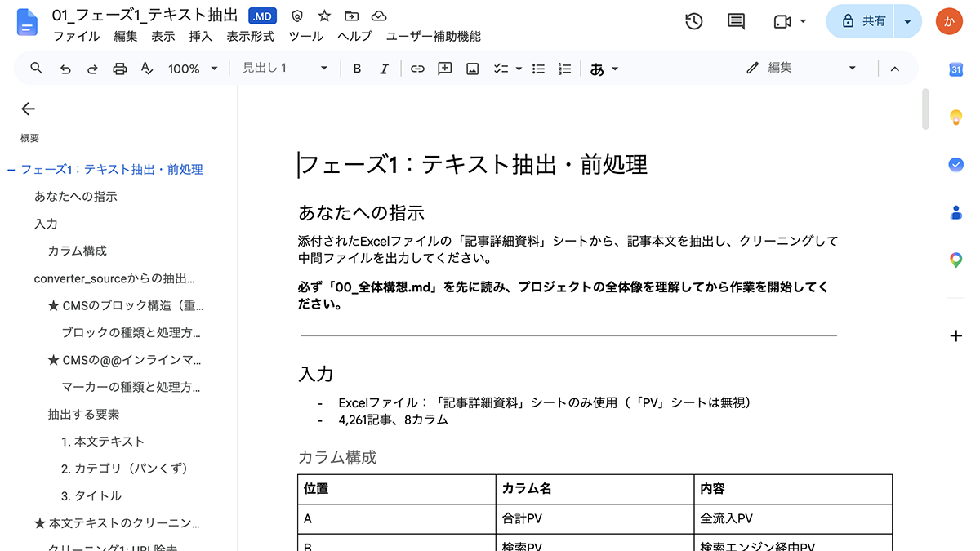Go to outline item あなたへの指示
Image resolution: width=980 pixels, height=551 pixels.
point(76,197)
